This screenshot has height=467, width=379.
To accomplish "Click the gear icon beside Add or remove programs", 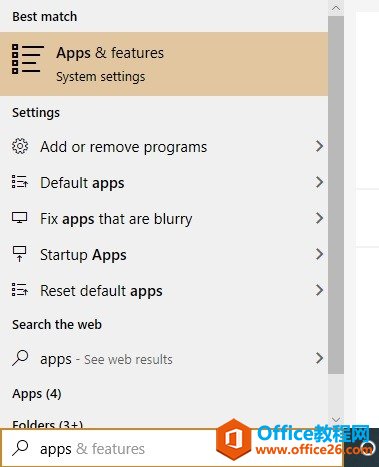I will 20,146.
